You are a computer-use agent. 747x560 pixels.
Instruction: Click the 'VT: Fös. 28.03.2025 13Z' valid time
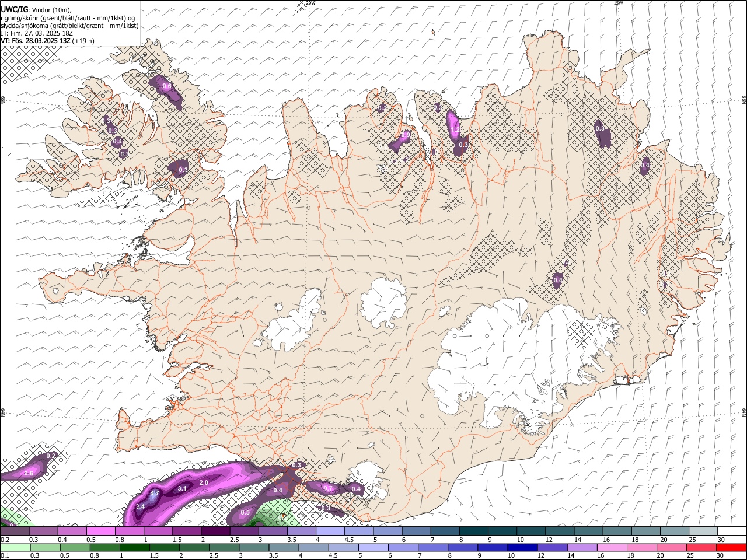[x=36, y=41]
